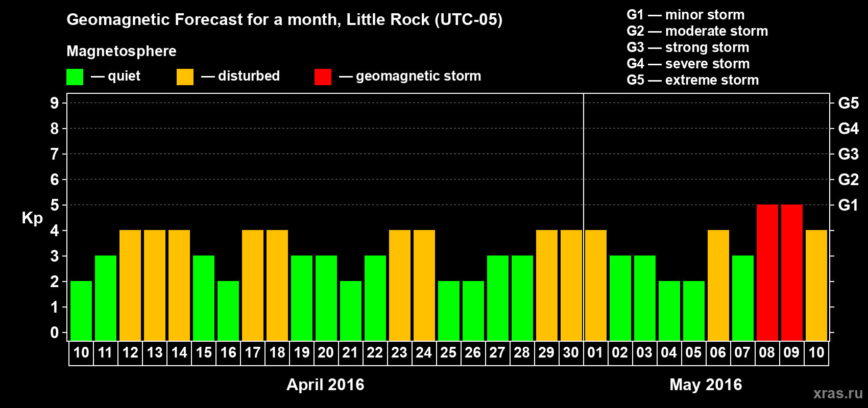Click the 'G5 — extreme storm' legend line
868x408 pixels.
click(693, 80)
